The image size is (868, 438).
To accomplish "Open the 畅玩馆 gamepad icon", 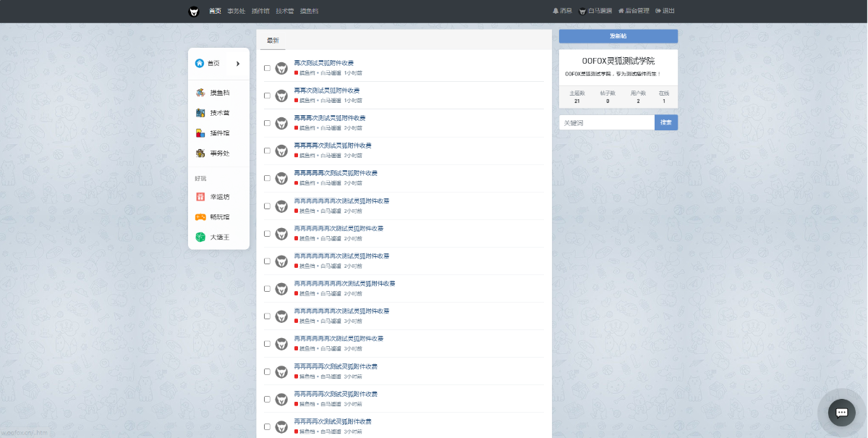I will [x=200, y=217].
